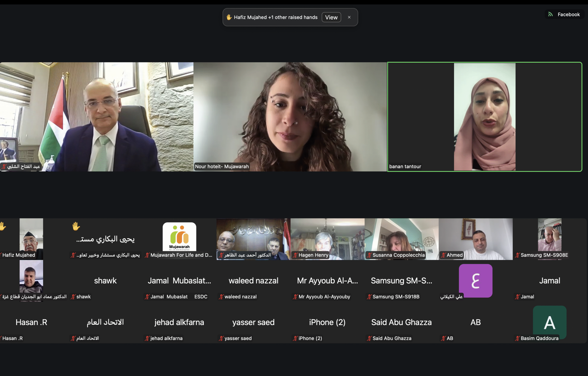Click the green A avatar of Basim Qaddoura
This screenshot has width=588, height=376.
click(x=550, y=322)
